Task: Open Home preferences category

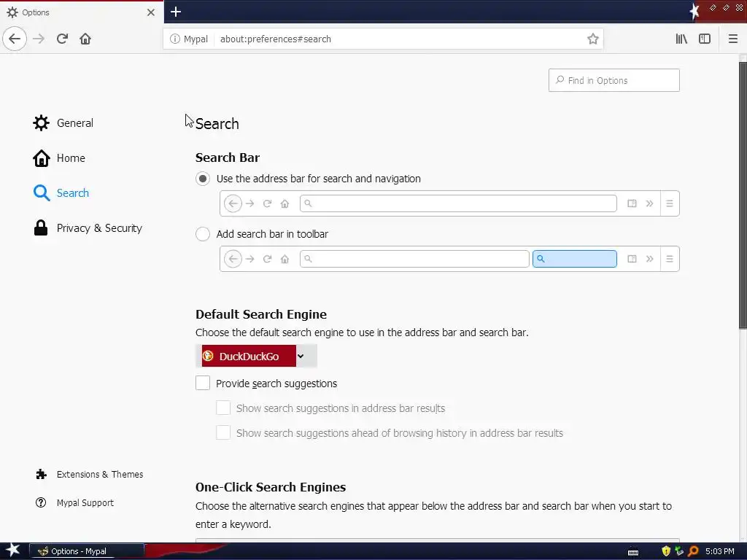Action: (59, 158)
